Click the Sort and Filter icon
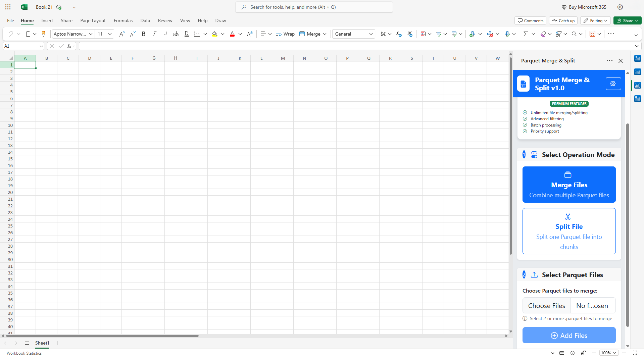644x356 pixels. (x=559, y=34)
